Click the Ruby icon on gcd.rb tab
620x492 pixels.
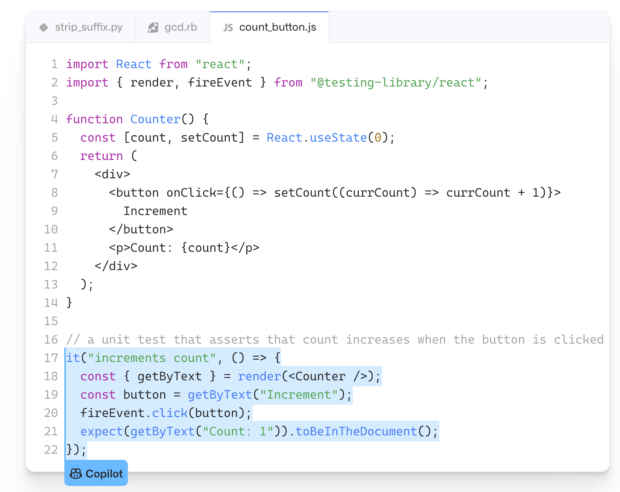[153, 27]
